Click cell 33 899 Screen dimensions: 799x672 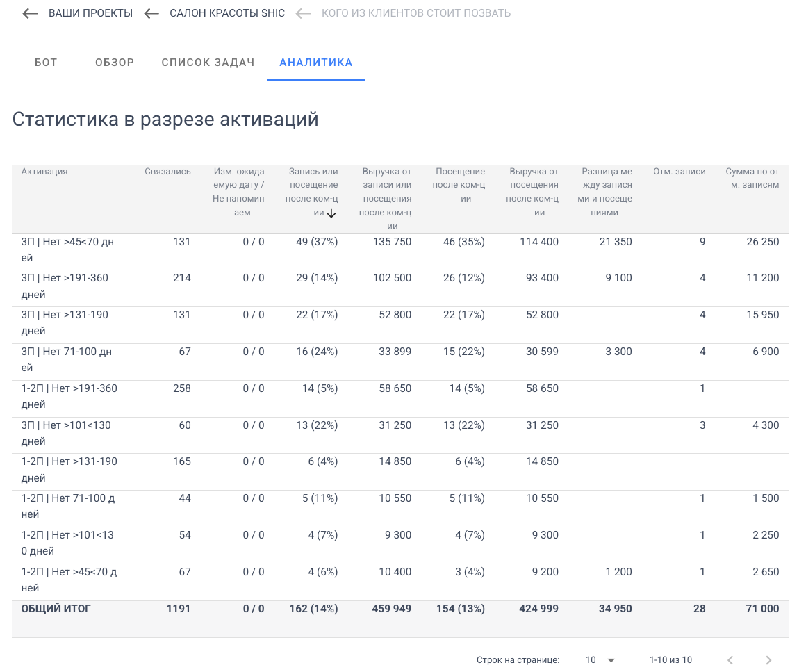pyautogui.click(x=395, y=352)
